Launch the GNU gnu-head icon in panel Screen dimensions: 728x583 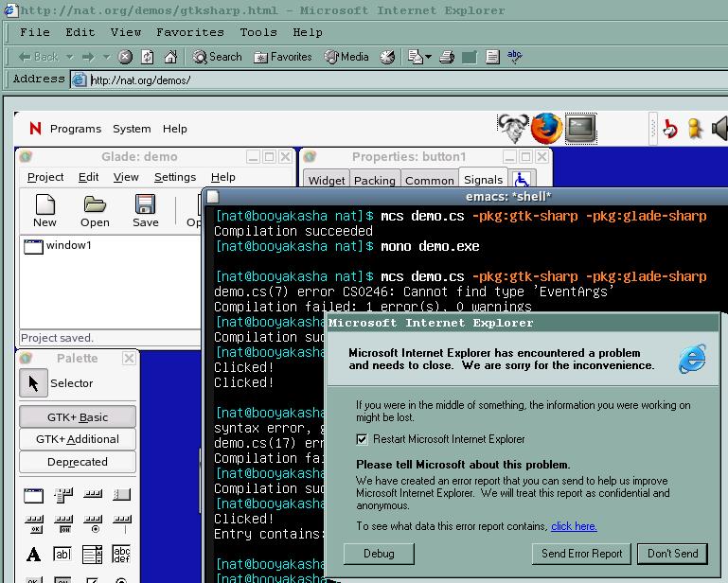[513, 128]
